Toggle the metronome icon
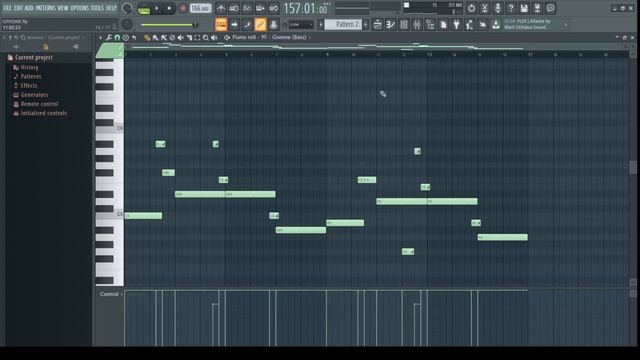640x360 pixels. point(221,8)
